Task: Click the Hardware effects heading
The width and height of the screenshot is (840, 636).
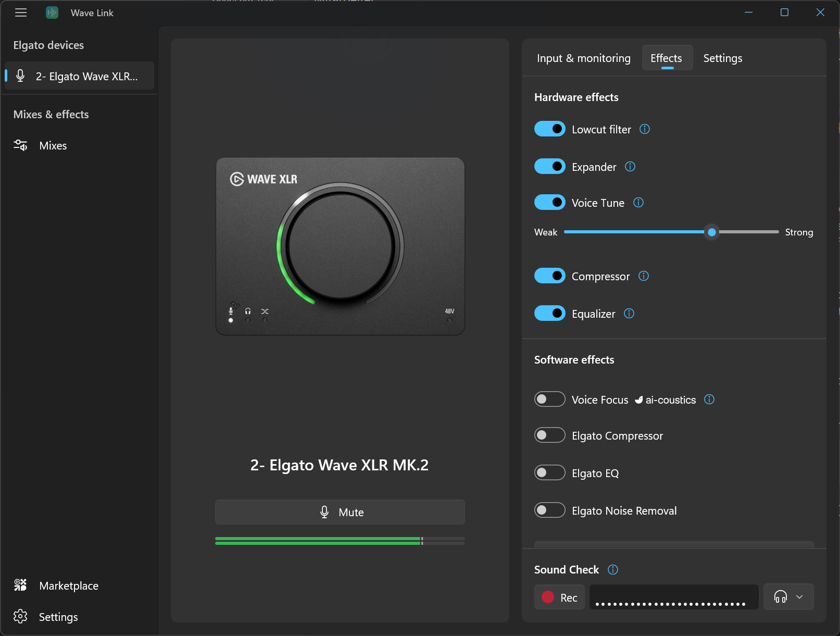Action: (x=576, y=97)
